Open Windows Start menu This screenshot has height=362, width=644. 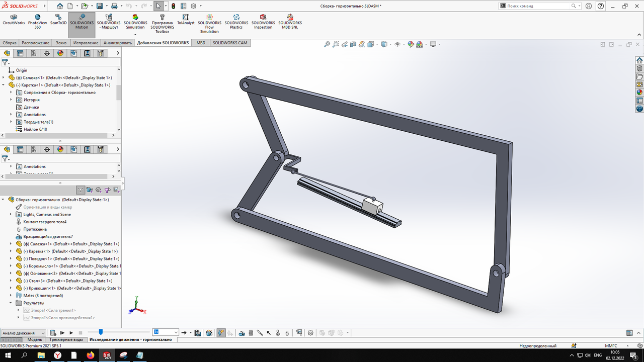tap(9, 355)
